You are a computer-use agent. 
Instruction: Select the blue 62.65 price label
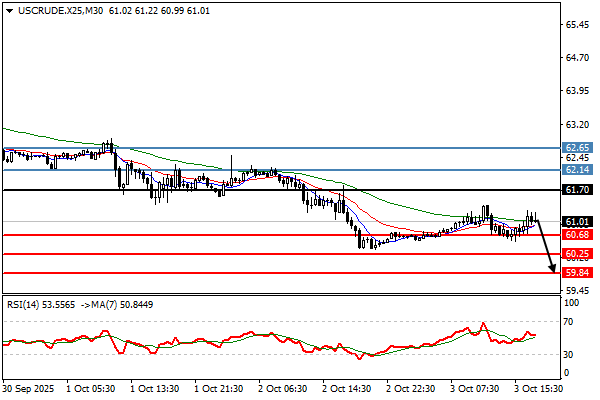pyautogui.click(x=577, y=147)
